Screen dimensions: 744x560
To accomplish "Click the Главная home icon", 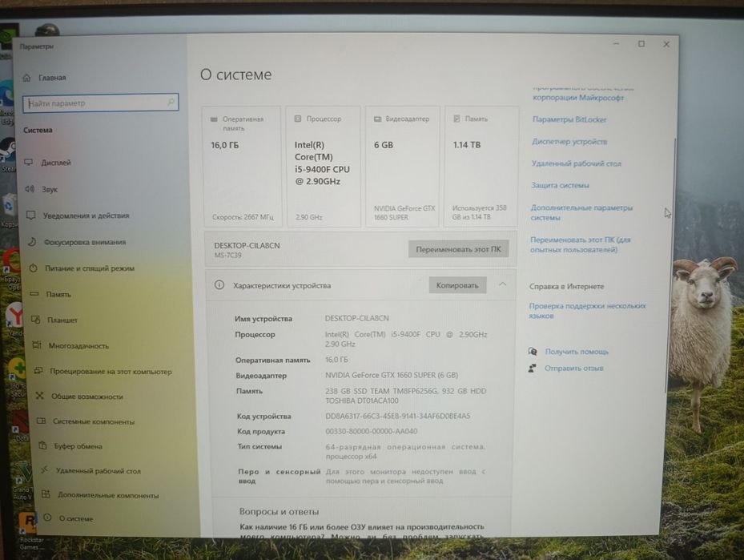I will tap(26, 78).
